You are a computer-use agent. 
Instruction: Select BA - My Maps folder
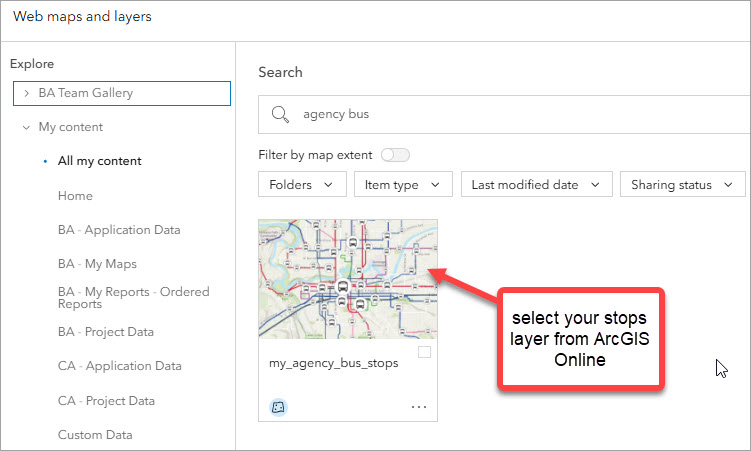coord(97,264)
